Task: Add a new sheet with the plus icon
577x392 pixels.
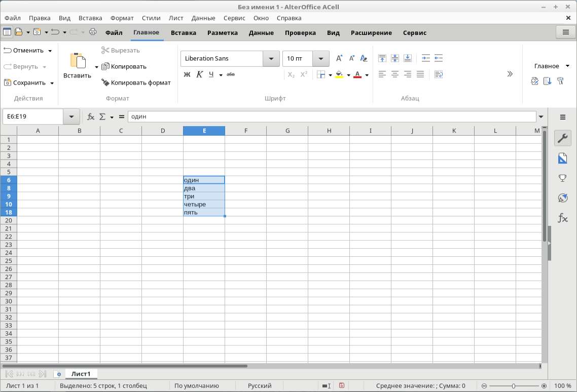Action: [x=58, y=374]
